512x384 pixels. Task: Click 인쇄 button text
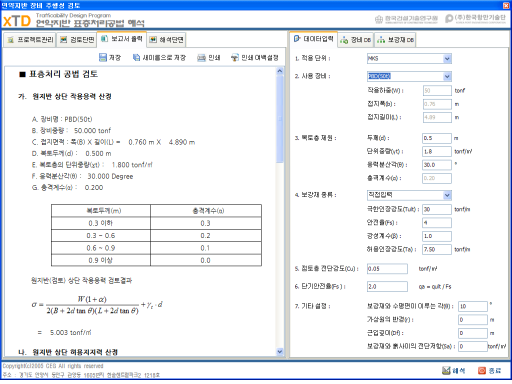(214, 58)
